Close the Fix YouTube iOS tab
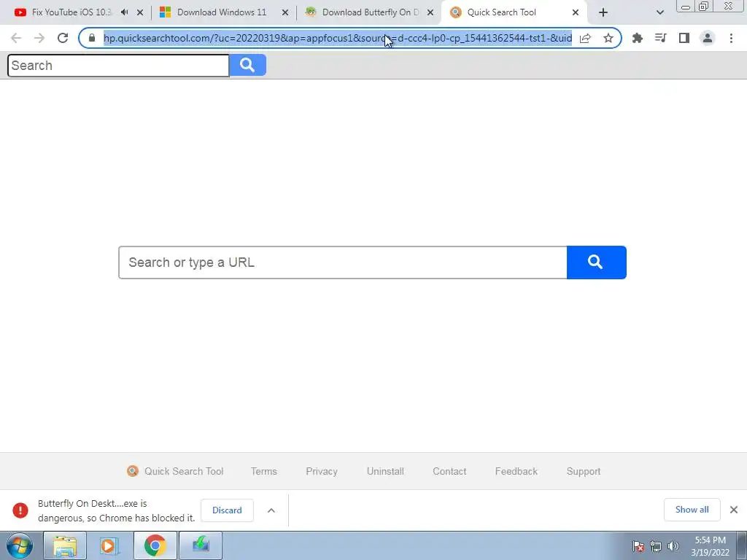 point(140,13)
